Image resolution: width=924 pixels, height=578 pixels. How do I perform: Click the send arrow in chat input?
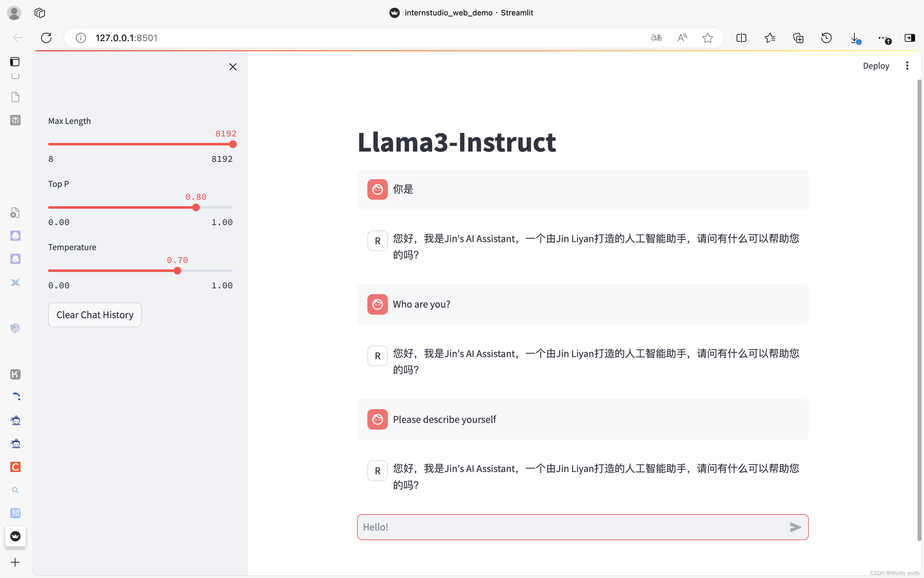coord(795,527)
